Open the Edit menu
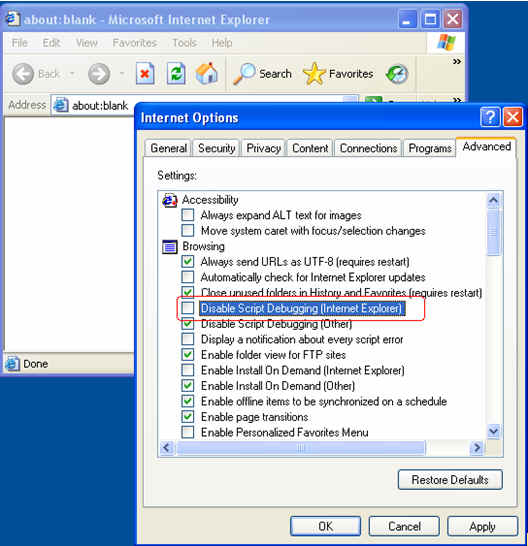The height and width of the screenshot is (546, 528). click(52, 43)
